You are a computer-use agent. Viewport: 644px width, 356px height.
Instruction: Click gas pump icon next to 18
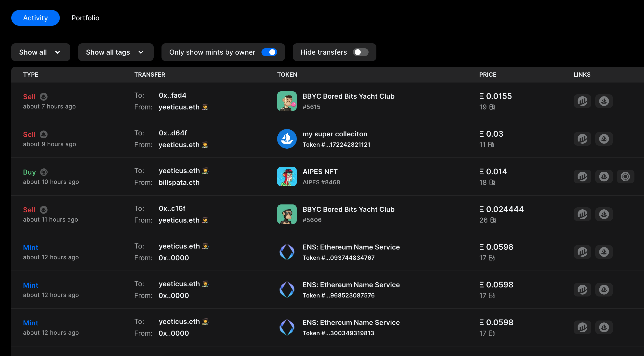[492, 183]
